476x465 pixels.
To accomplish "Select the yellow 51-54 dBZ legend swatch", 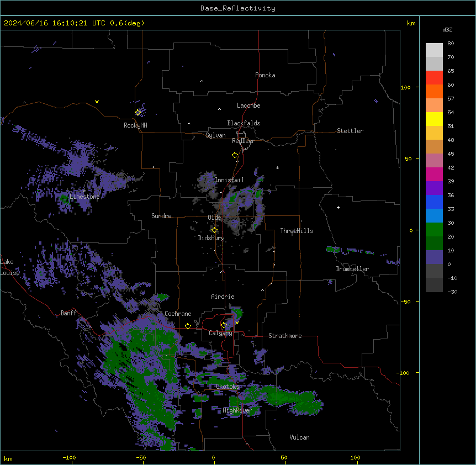I will coord(434,119).
